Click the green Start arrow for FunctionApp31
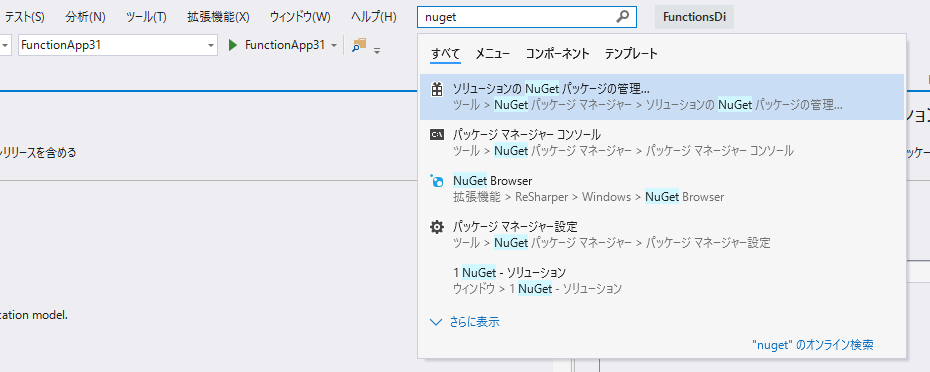 (x=232, y=45)
